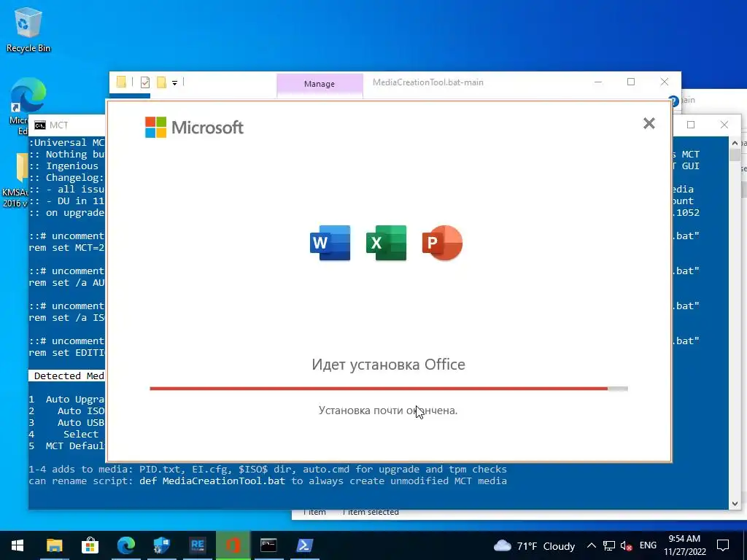The height and width of the screenshot is (560, 747).
Task: Close the Office installer dialog
Action: (x=649, y=123)
